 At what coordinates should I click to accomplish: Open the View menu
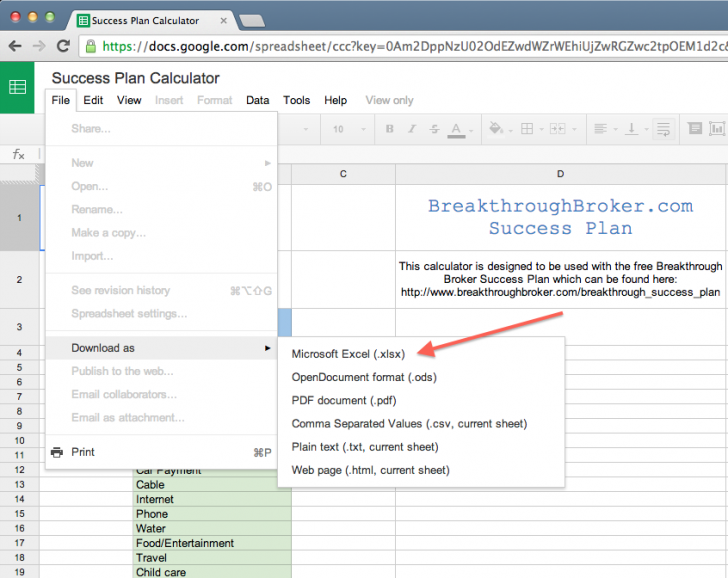coord(129,100)
